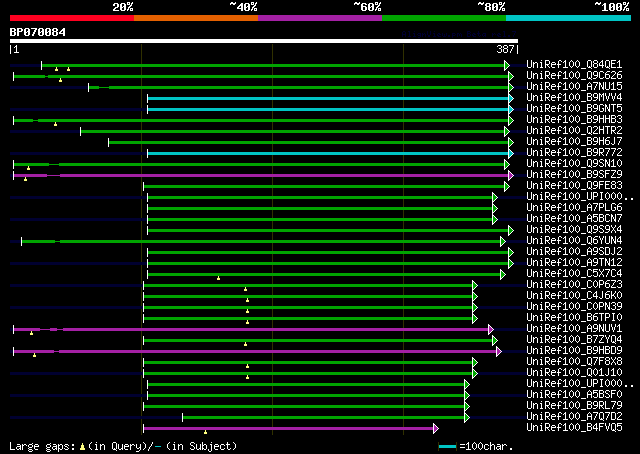
Task: Click the green arrowhead ending the Q84QE1 alignment
Action: [x=507, y=65]
